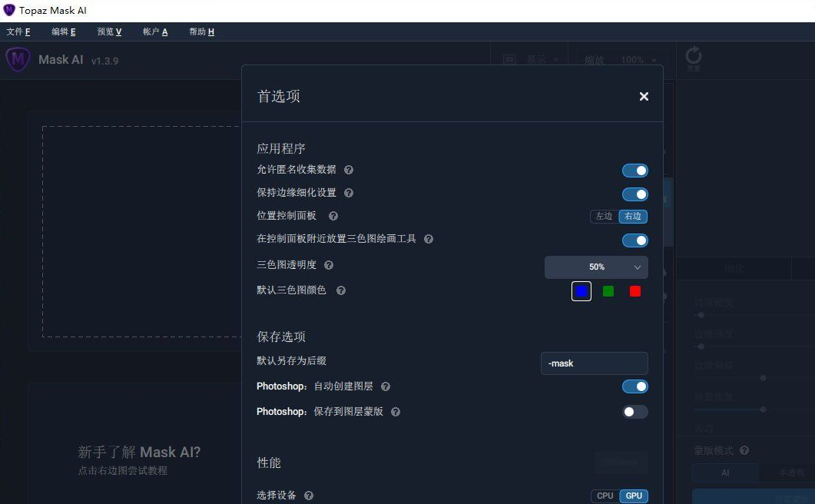Open the 编辑 menu

64,31
